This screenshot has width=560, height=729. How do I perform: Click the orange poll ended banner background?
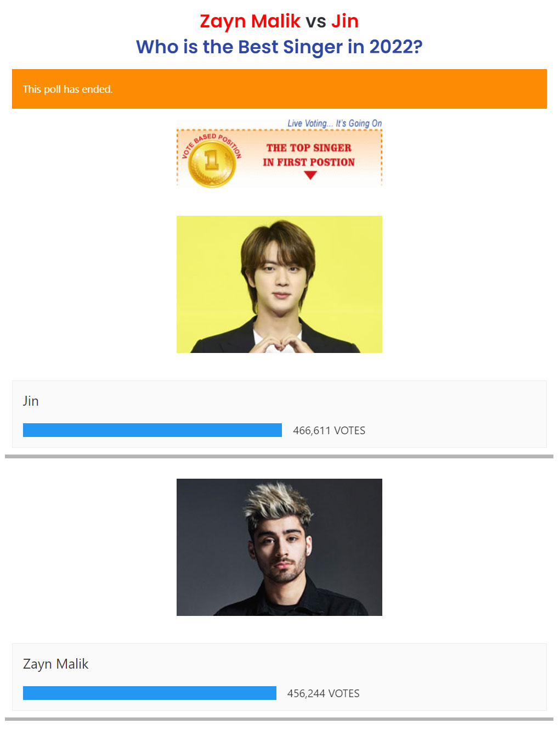click(x=279, y=89)
